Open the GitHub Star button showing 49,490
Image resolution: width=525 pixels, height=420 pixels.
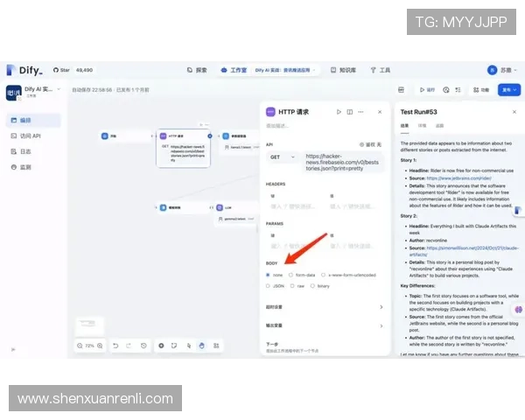click(73, 70)
